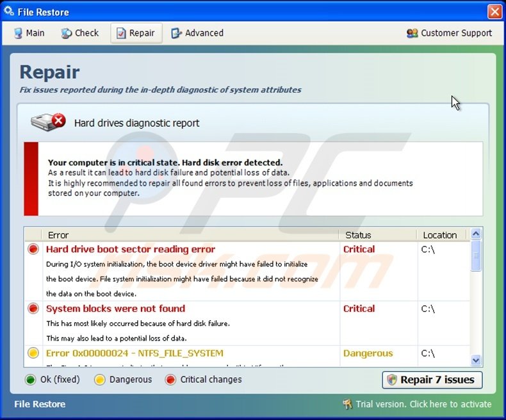Click the green Ok (fixed) legend icon
The width and height of the screenshot is (506, 420).
pos(30,380)
